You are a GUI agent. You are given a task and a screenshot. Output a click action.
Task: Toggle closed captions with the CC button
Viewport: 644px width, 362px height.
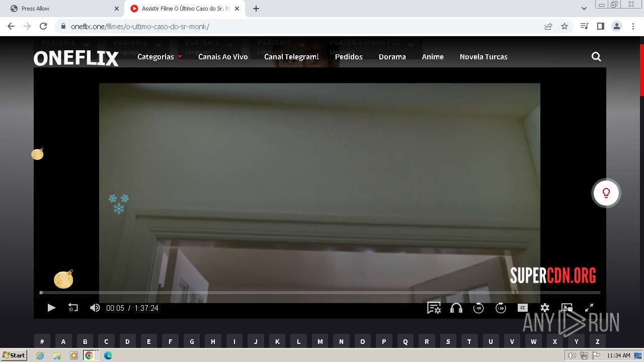[523, 308]
